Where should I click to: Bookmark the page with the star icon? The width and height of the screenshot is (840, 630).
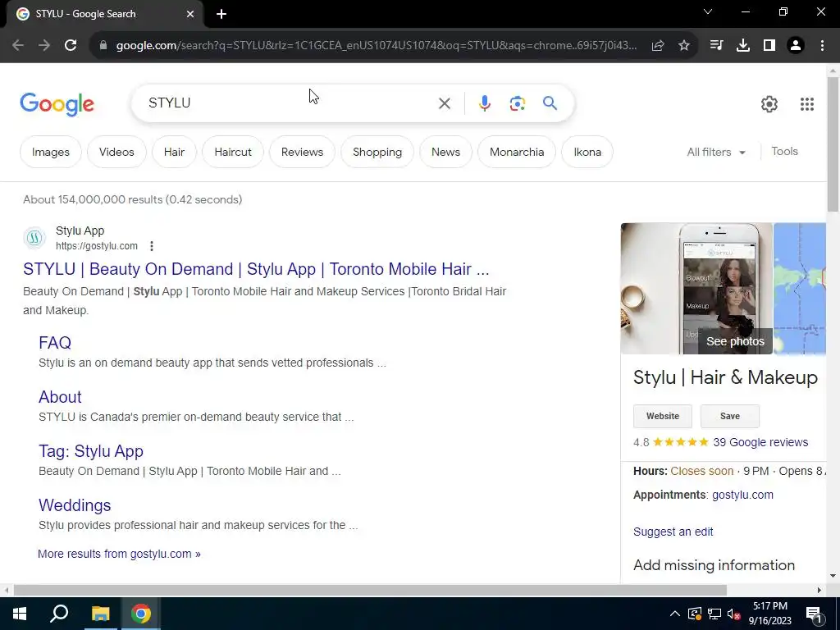(x=684, y=46)
